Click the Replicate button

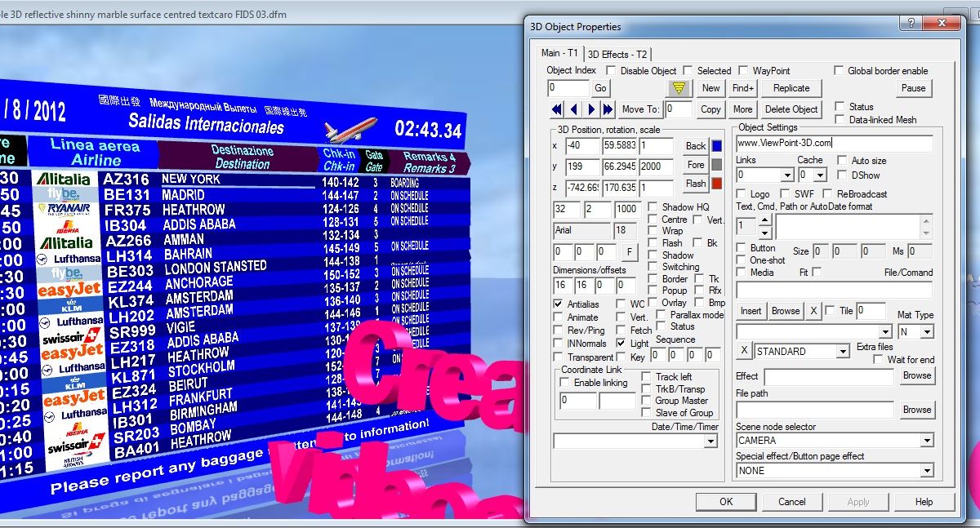click(x=792, y=88)
